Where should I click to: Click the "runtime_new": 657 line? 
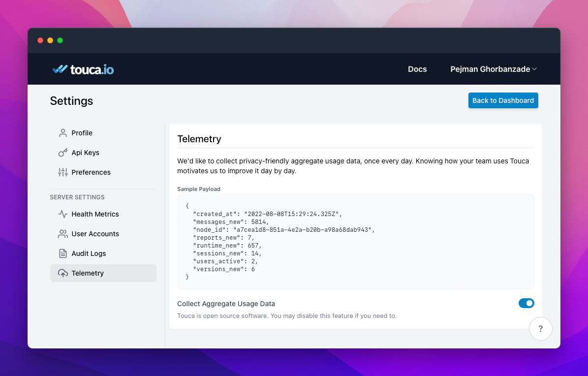click(x=227, y=246)
